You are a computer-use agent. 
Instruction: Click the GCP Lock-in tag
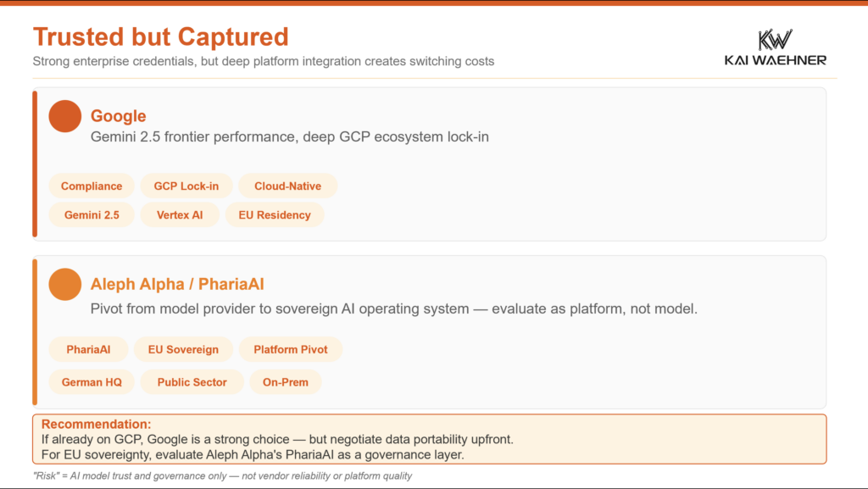click(186, 186)
